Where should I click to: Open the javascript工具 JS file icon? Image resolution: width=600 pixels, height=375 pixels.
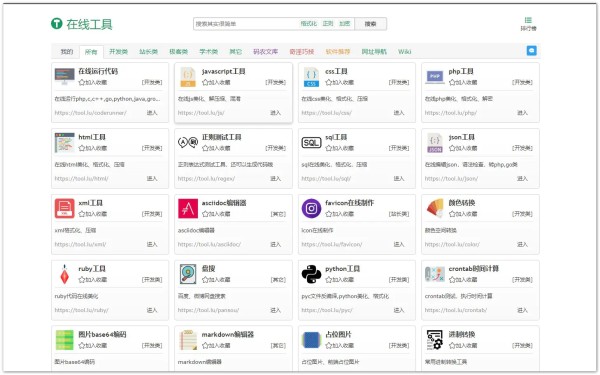point(188,77)
